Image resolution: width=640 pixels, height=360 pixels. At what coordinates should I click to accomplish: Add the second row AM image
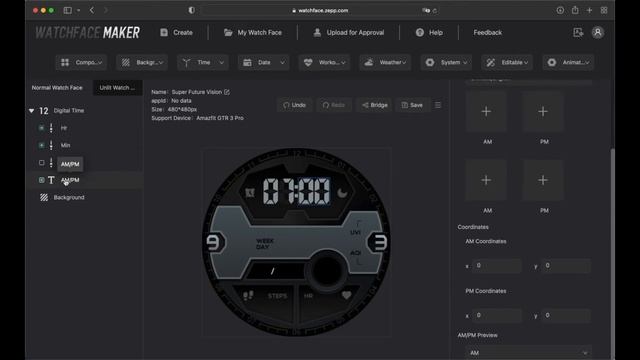tap(486, 180)
